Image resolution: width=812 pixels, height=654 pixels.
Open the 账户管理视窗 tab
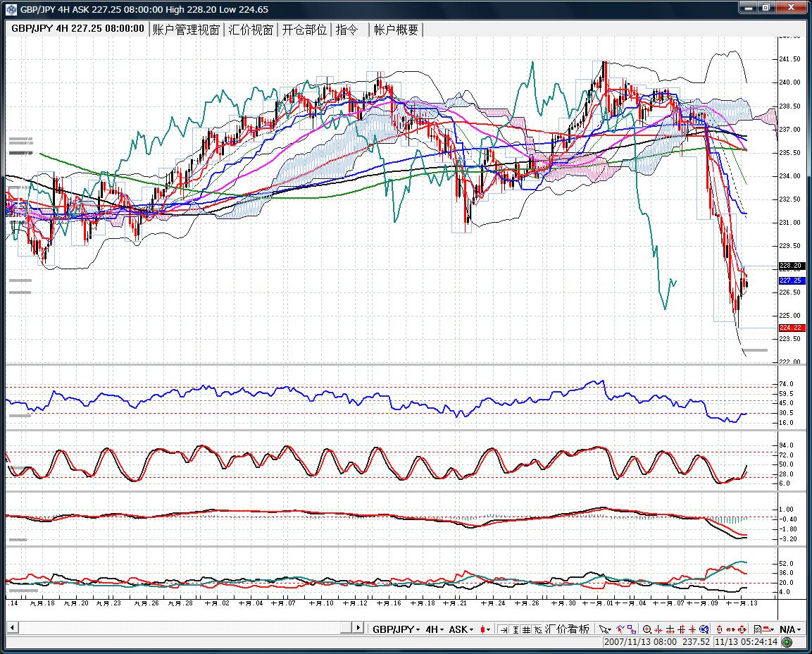click(186, 30)
